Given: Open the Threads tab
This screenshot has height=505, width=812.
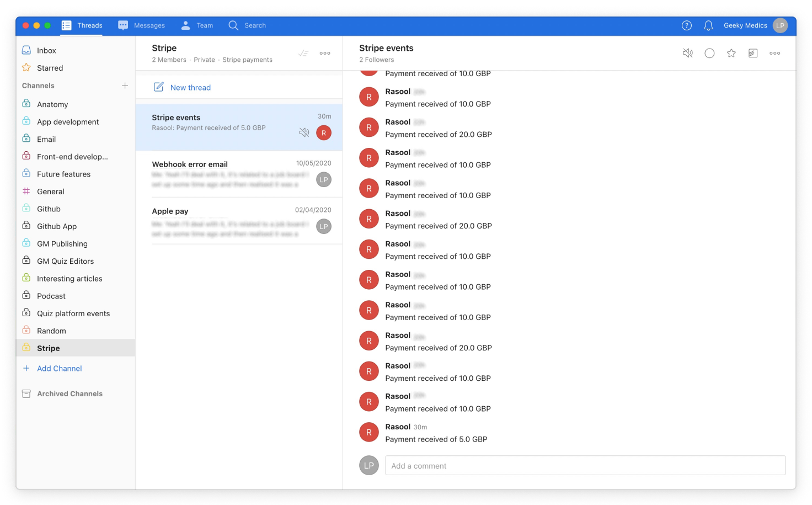Looking at the screenshot, I should tap(82, 25).
